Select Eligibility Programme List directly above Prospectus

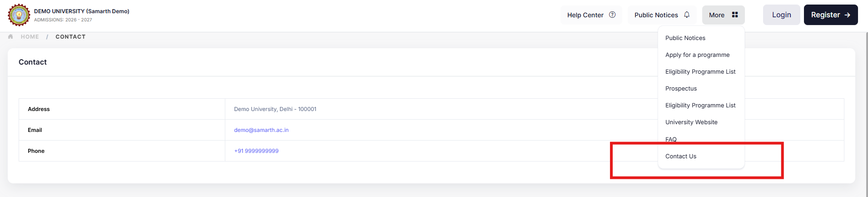700,72
